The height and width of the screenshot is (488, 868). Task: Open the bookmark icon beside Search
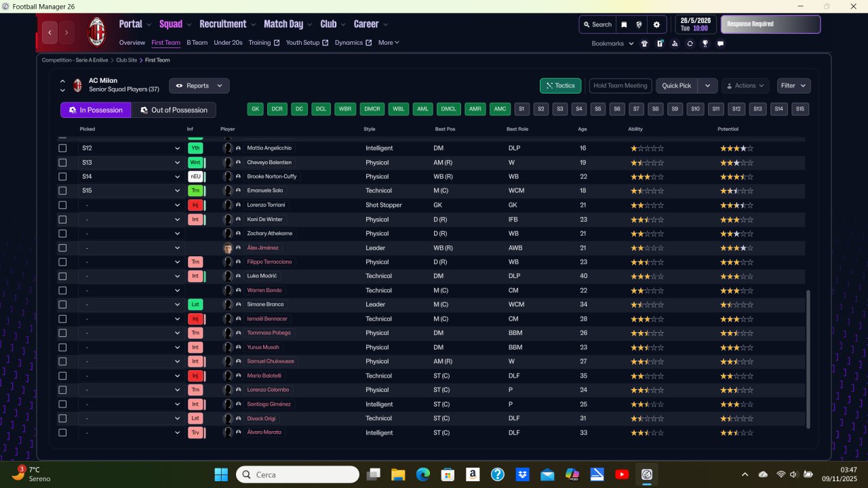point(625,24)
